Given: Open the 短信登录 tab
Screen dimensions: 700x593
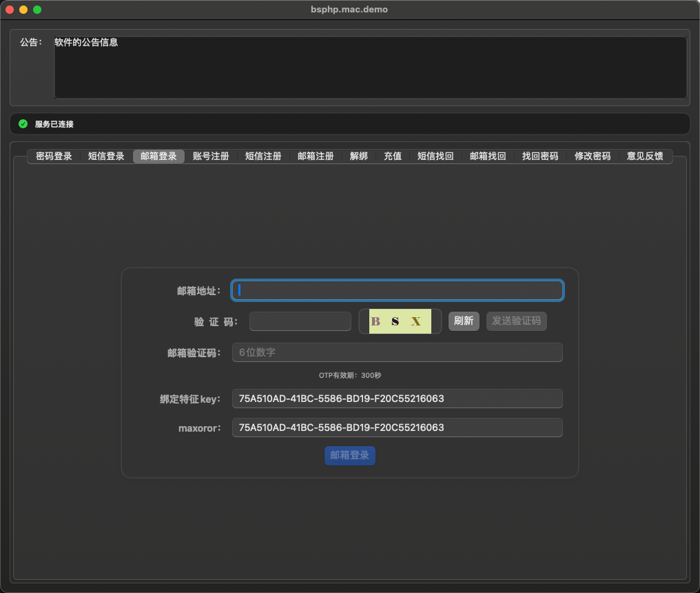Looking at the screenshot, I should [x=106, y=157].
